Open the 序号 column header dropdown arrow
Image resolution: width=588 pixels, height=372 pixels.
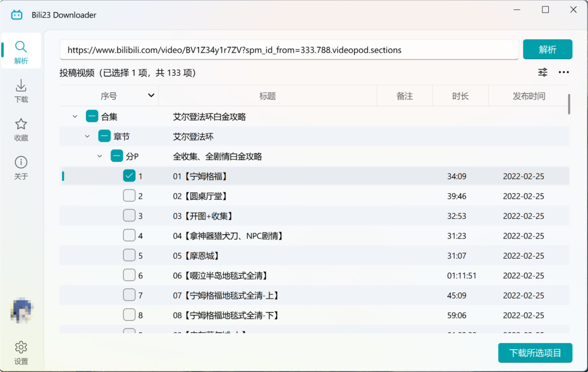151,96
